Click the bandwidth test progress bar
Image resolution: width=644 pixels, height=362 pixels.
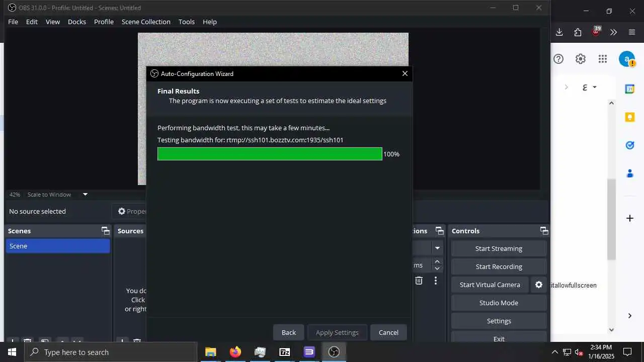click(270, 154)
